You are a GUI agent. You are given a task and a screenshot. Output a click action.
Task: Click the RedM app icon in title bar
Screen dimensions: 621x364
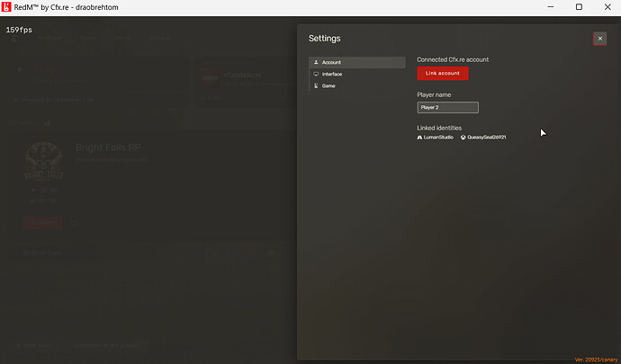coord(6,6)
